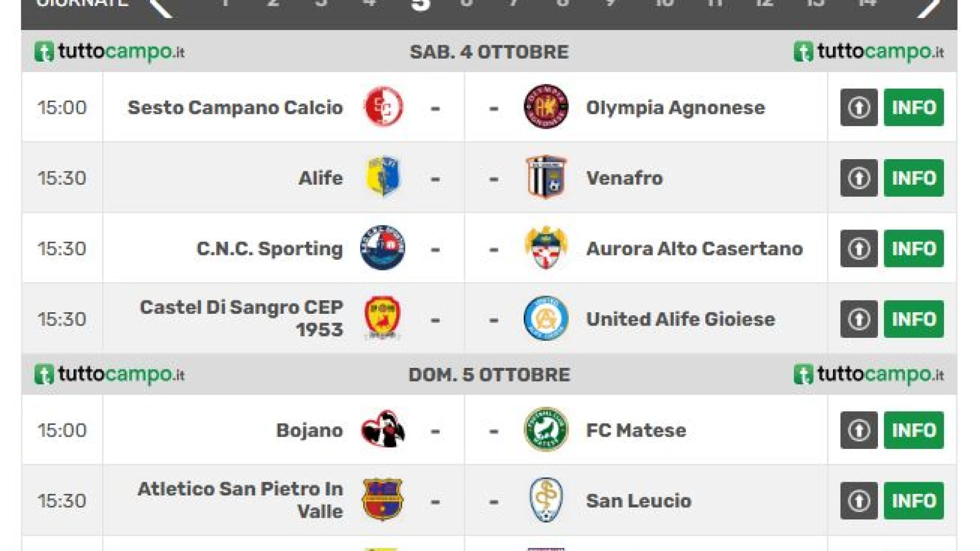Click the Venafro striped team crest
Screen dimensions: 980x551
click(546, 177)
